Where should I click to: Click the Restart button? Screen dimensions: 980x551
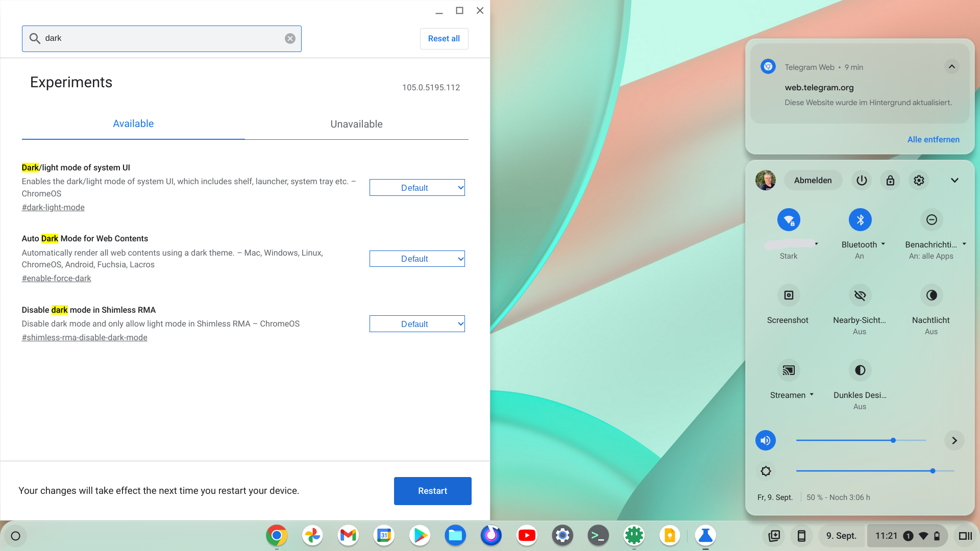click(432, 491)
